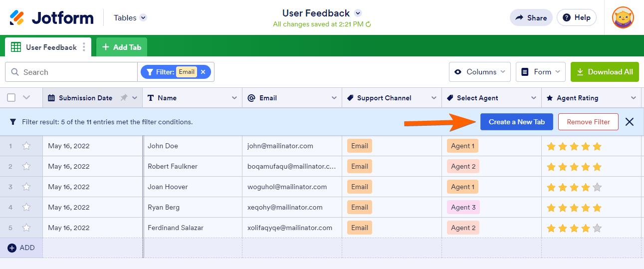Close the filter result banner
This screenshot has height=269, width=644.
pos(630,122)
